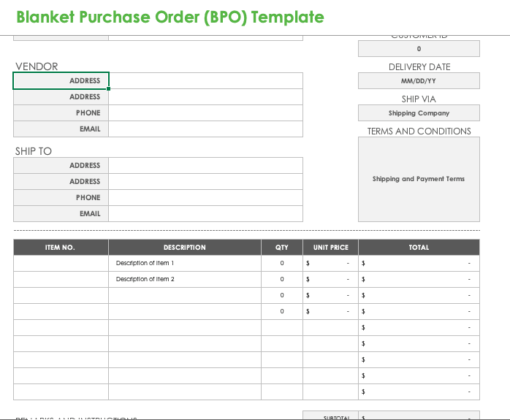Click the Vendor EMAIL label cell
Image resolution: width=510 pixels, height=420 pixels.
[61, 129]
